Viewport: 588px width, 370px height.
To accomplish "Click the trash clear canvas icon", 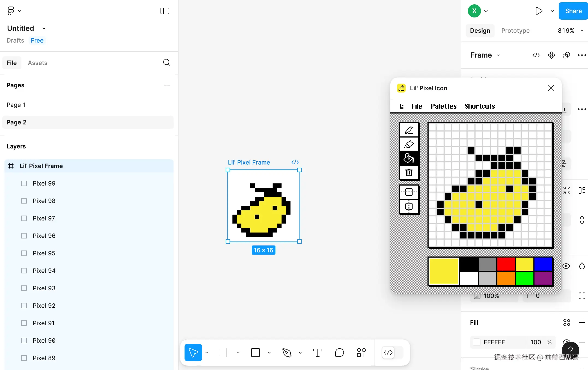I will (409, 172).
